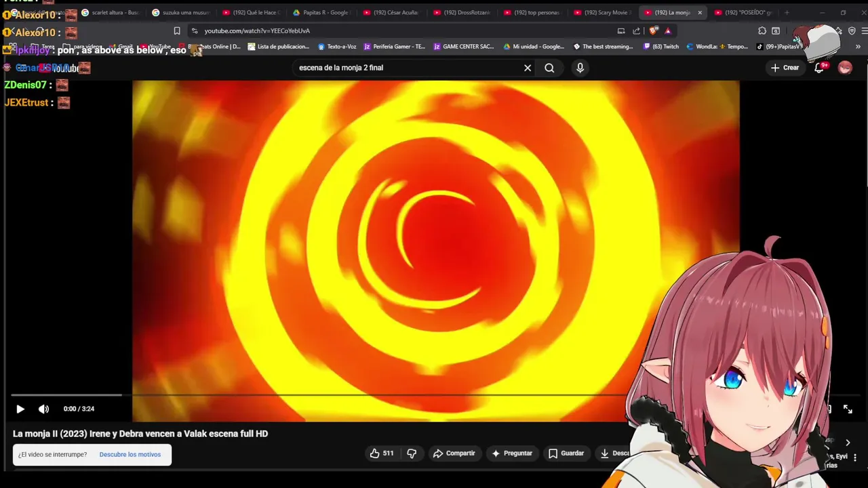
Task: Open the Crear menu
Action: click(785, 68)
